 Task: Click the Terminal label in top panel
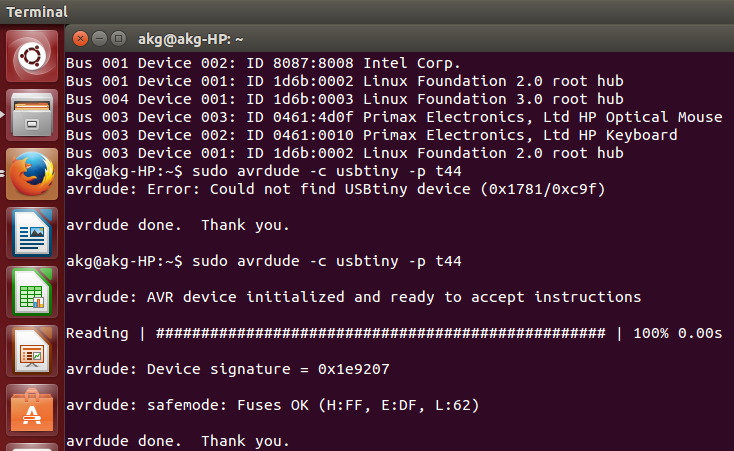(x=37, y=12)
